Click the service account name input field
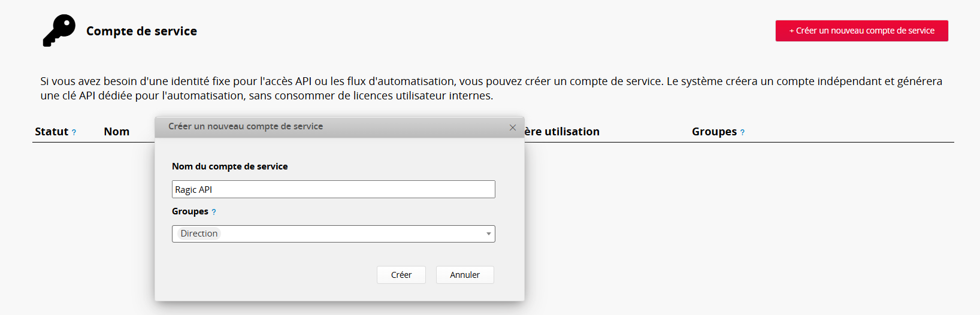Screen dimensions: 980x315 (x=333, y=189)
